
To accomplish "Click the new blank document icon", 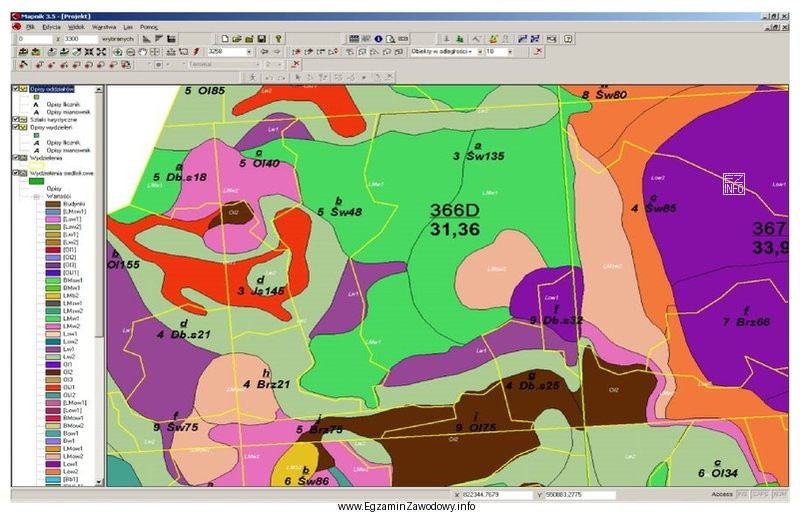I will pos(225,39).
